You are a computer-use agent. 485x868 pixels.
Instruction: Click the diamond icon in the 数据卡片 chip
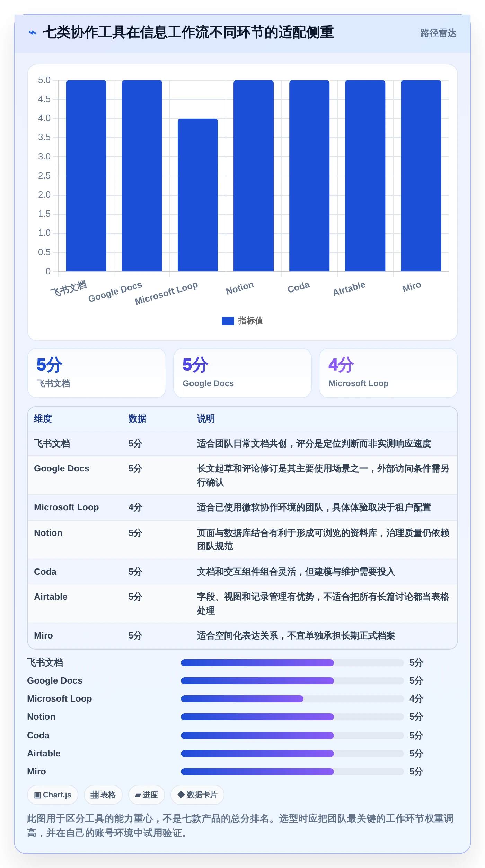[181, 795]
